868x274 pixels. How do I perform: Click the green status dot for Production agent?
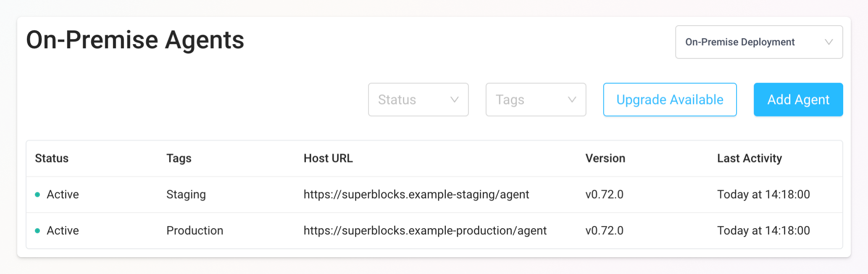(x=37, y=231)
